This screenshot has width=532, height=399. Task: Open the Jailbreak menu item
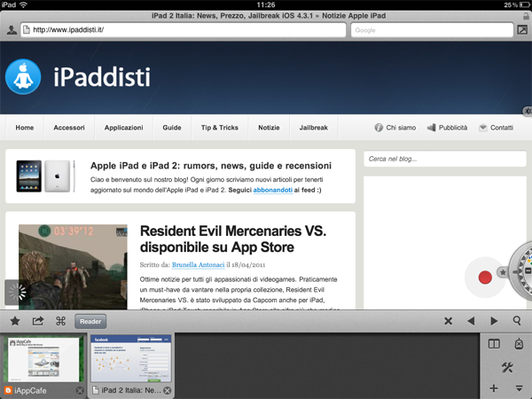pos(312,128)
